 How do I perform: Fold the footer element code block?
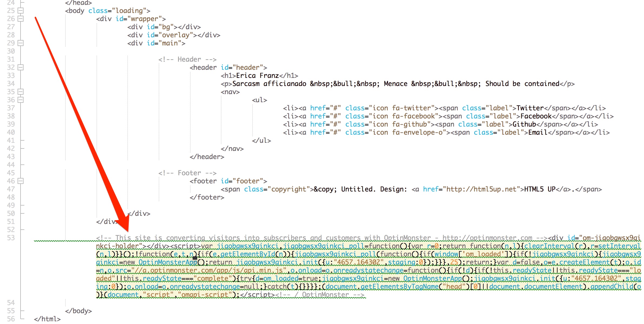(21, 181)
